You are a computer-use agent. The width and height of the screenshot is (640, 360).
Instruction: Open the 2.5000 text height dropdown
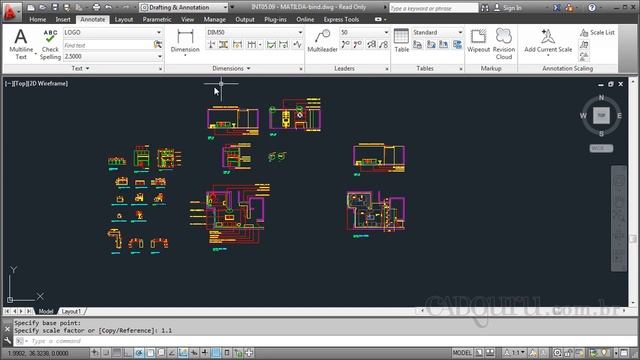coord(113,56)
